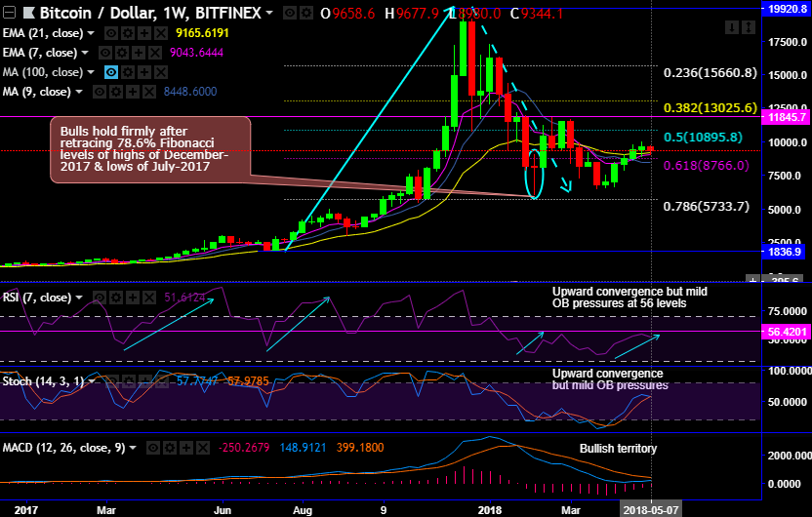
Task: Open the EMA (21, close) dropdown arrow
Action: (x=91, y=33)
